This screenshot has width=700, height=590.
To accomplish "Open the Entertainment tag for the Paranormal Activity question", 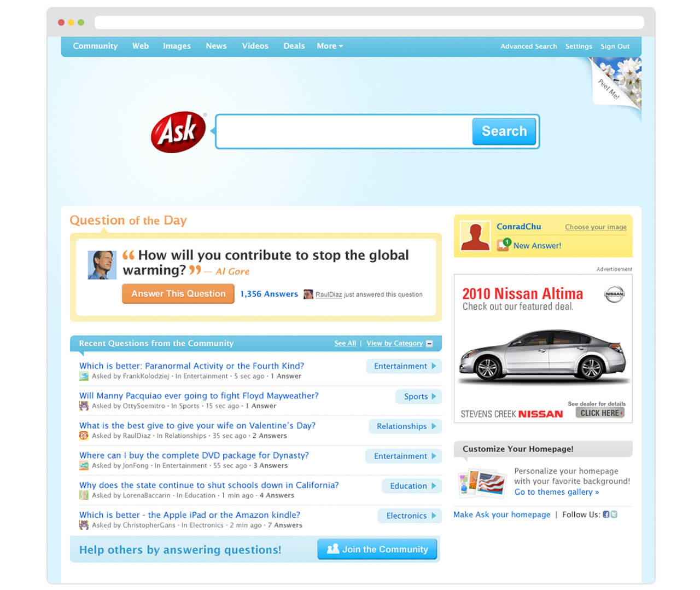I will (x=404, y=366).
